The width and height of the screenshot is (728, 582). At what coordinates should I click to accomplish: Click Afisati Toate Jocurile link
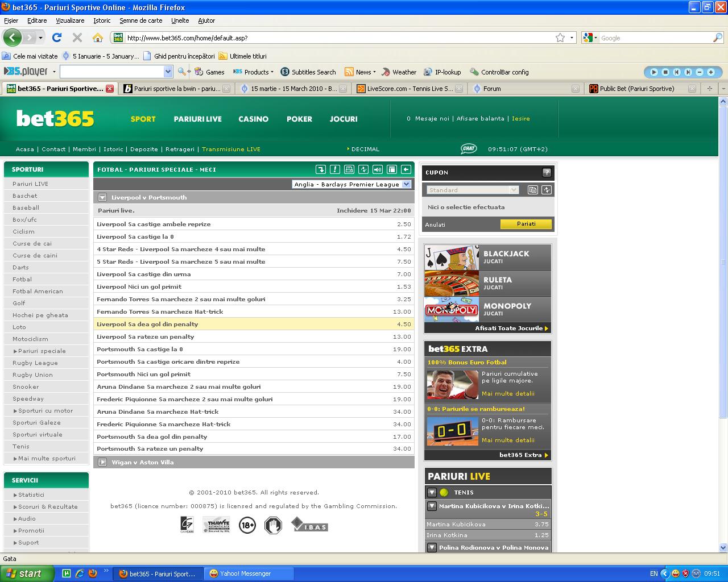tap(512, 329)
